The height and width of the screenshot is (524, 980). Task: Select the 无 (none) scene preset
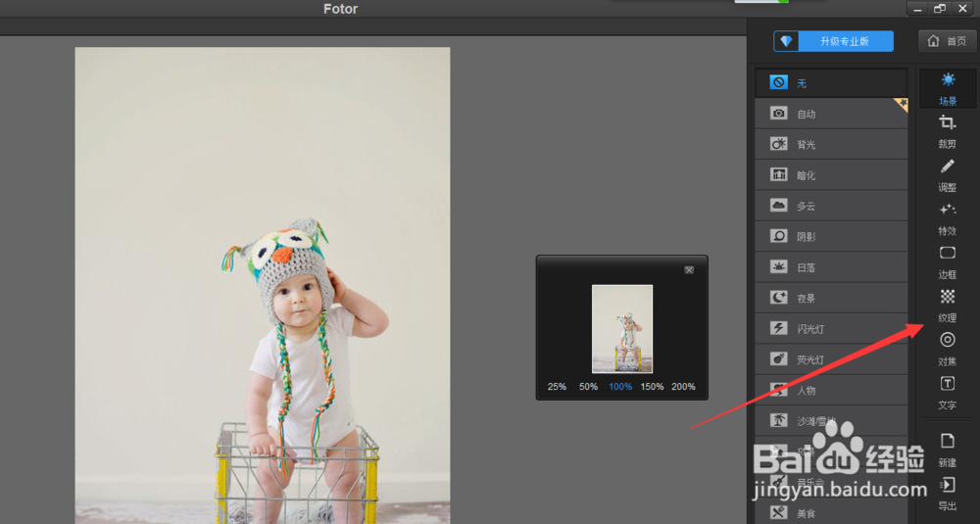point(831,83)
